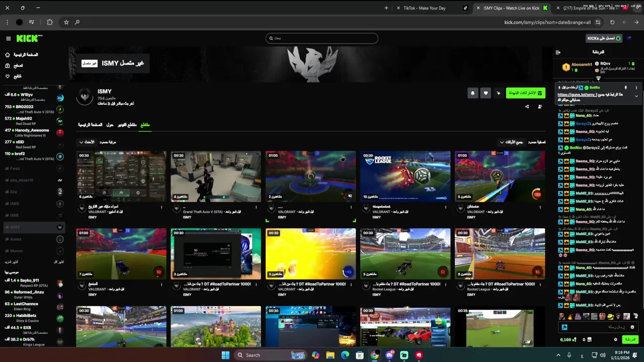Open the browse item in the left sidebar
The height and width of the screenshot is (362, 644).
(14, 65)
